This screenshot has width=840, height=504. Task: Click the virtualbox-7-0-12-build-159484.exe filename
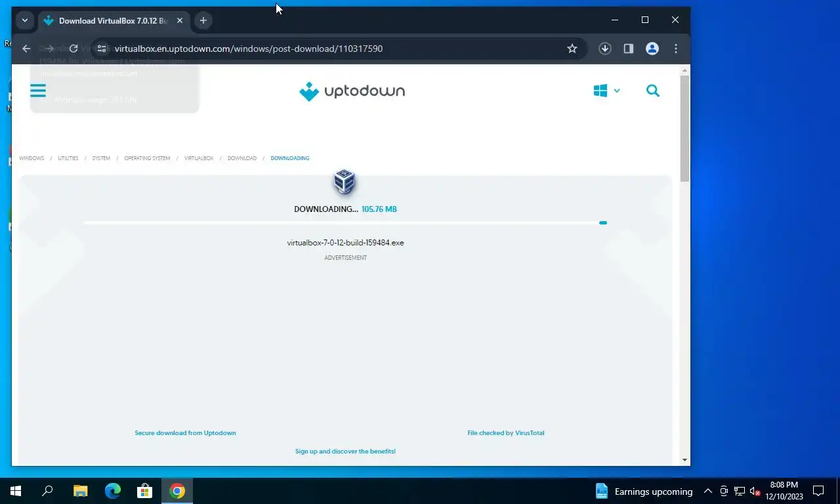coord(345,243)
